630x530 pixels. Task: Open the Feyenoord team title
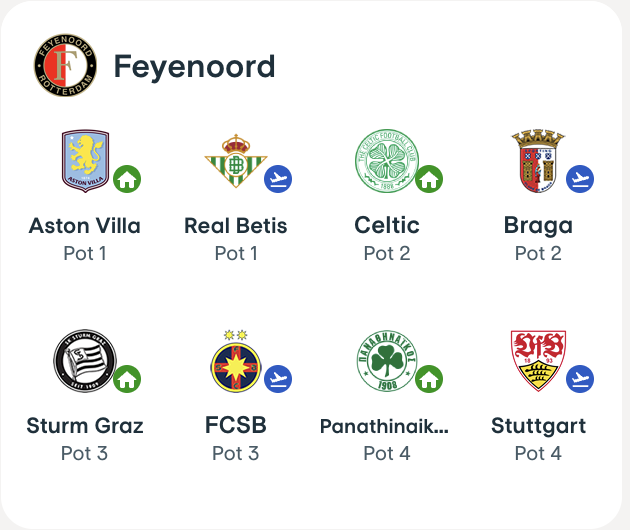pos(194,67)
